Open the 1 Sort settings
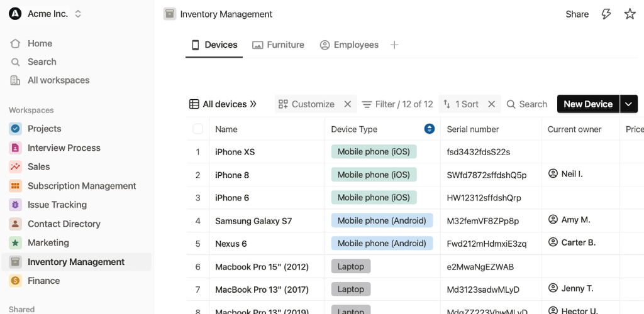The height and width of the screenshot is (314, 644). [x=461, y=104]
